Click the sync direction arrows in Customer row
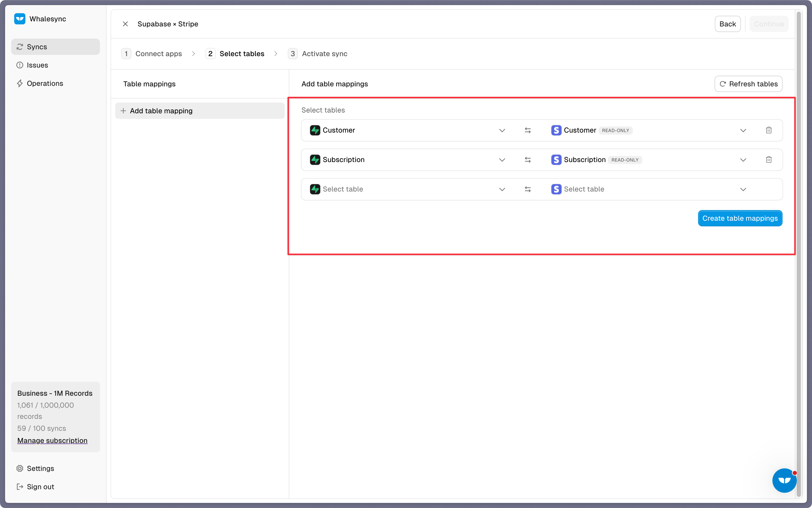This screenshot has height=508, width=812. tap(528, 130)
